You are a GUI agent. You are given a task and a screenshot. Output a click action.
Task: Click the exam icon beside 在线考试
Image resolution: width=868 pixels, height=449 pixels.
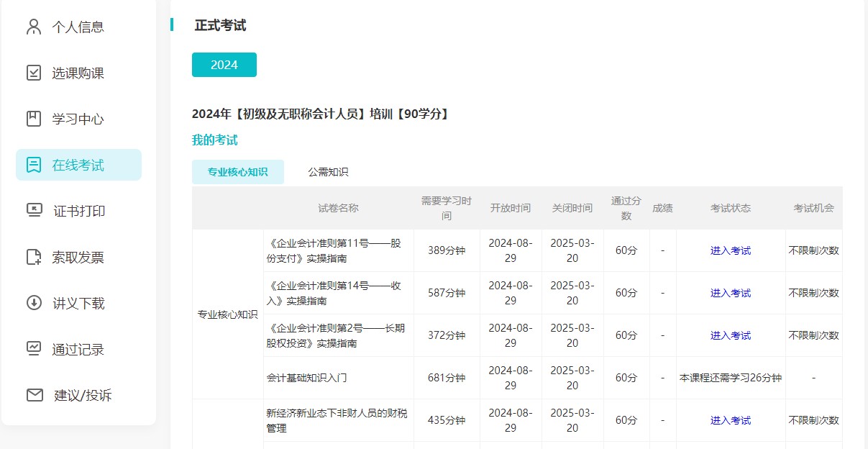click(x=34, y=165)
